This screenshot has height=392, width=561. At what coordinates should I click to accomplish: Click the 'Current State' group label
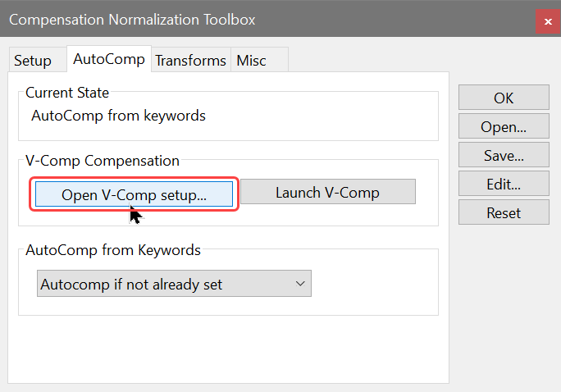pyautogui.click(x=67, y=93)
